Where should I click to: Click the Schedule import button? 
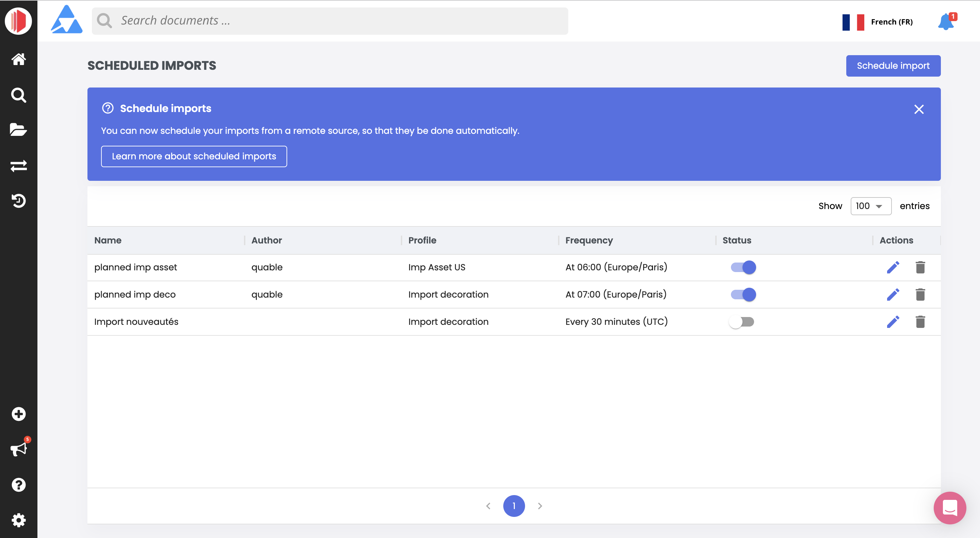893,65
